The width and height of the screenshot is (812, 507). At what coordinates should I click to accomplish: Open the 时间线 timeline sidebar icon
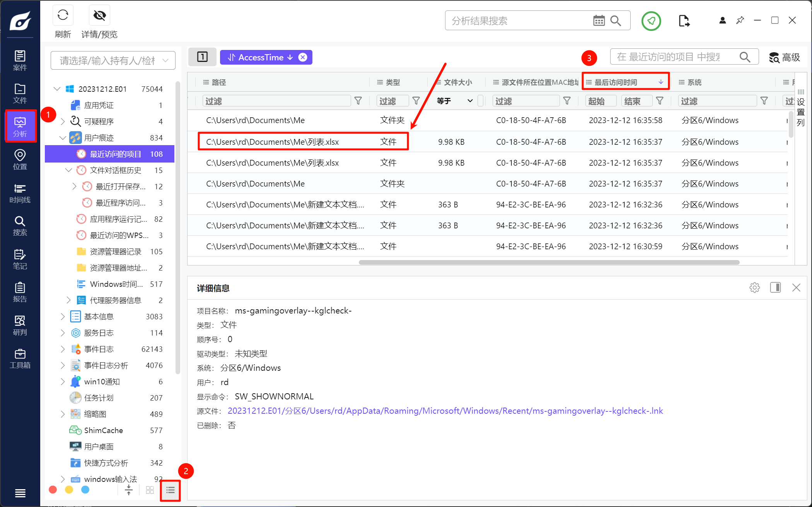point(20,193)
